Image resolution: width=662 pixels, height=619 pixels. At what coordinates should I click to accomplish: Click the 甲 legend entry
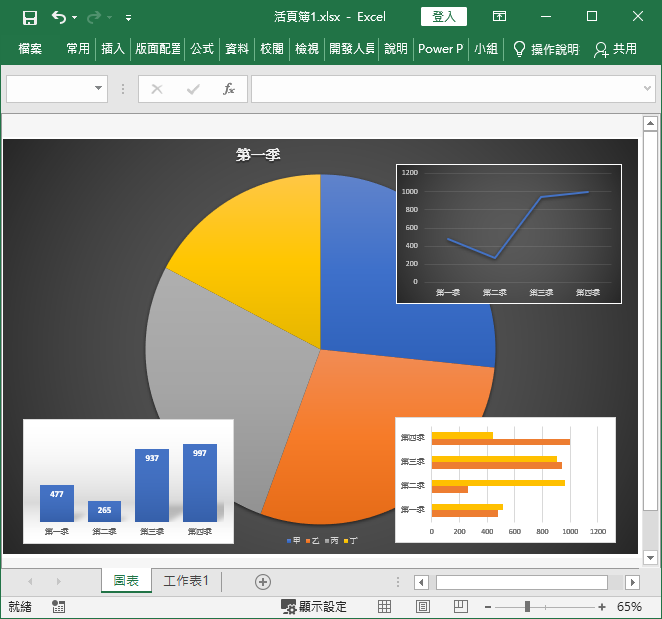coord(293,540)
